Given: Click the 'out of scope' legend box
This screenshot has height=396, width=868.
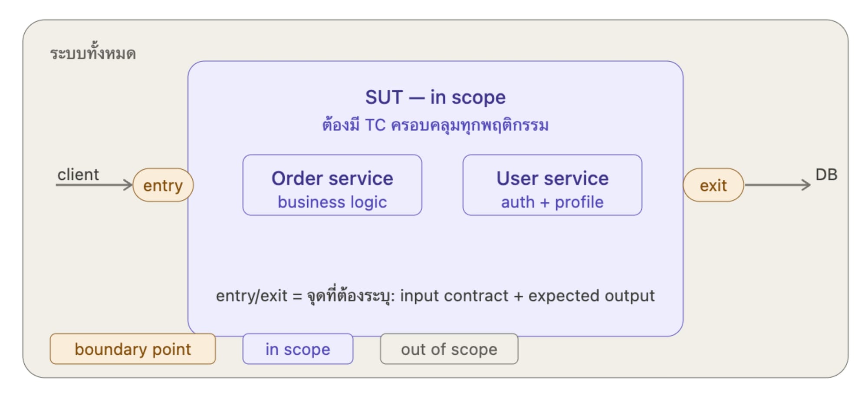Looking at the screenshot, I should pyautogui.click(x=449, y=349).
